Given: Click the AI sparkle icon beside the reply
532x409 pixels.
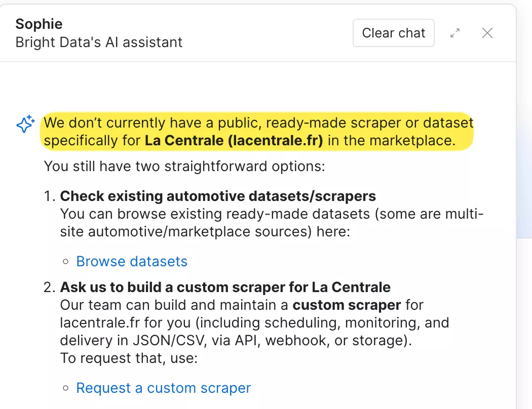Looking at the screenshot, I should coord(25,124).
